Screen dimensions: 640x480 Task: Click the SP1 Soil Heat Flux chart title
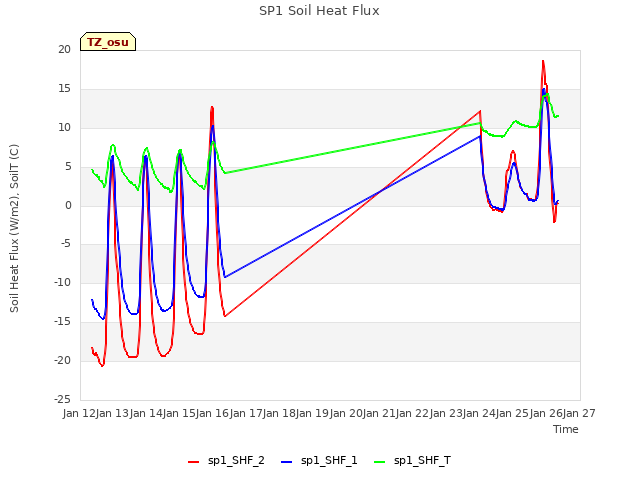319,11
